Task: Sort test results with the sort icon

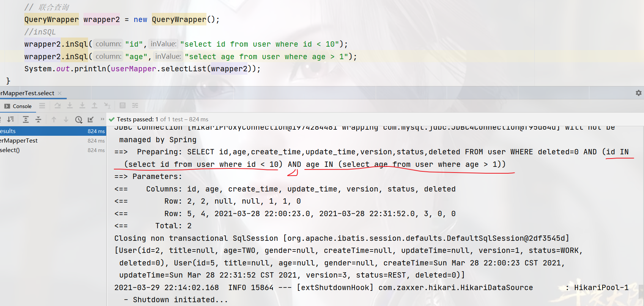Action: (11, 119)
